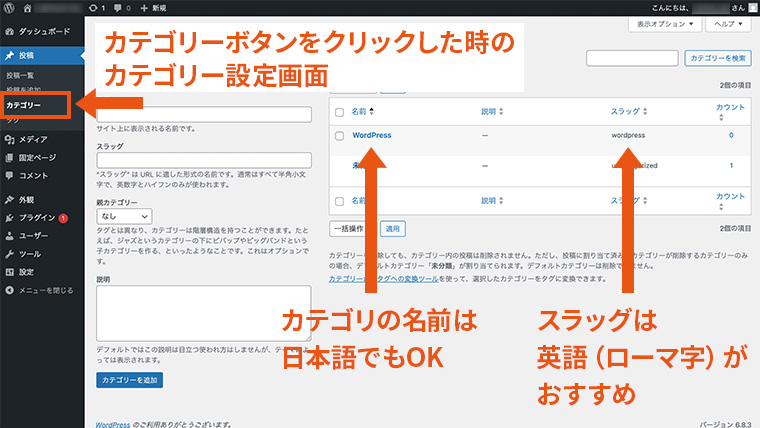
Task: Click wordpress slug text in table
Action: point(628,135)
